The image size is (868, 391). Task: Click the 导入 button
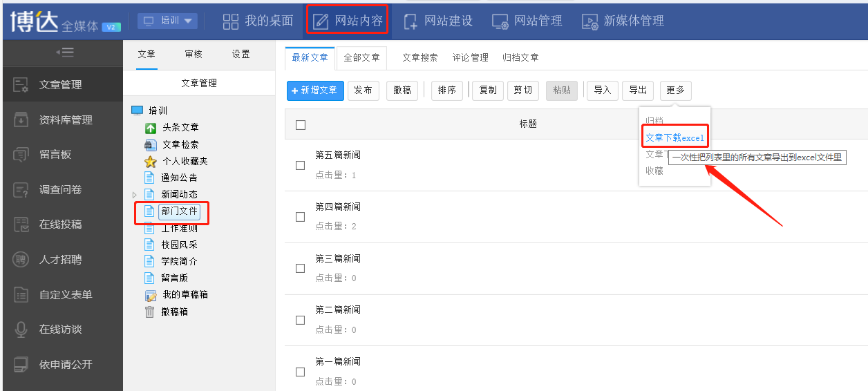tap(603, 90)
